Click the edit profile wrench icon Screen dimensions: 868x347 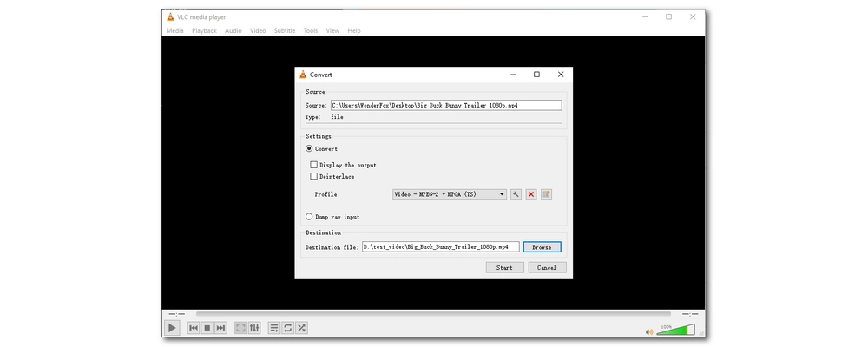tap(516, 194)
